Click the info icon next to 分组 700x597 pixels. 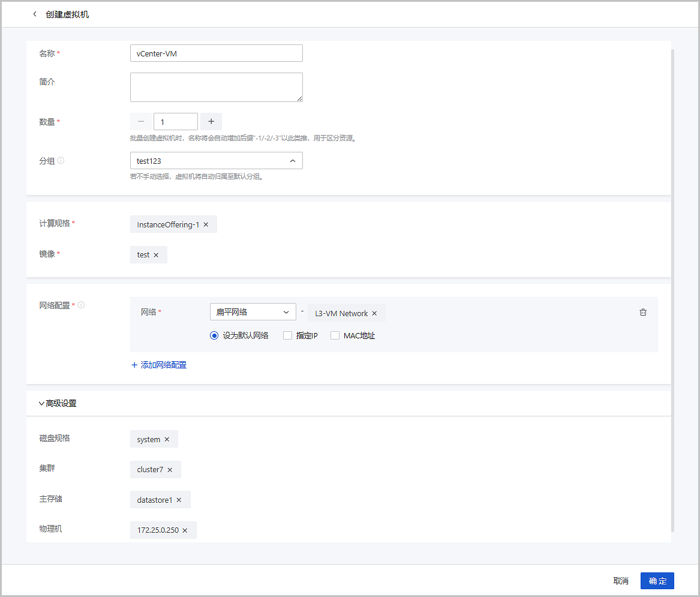pos(61,160)
